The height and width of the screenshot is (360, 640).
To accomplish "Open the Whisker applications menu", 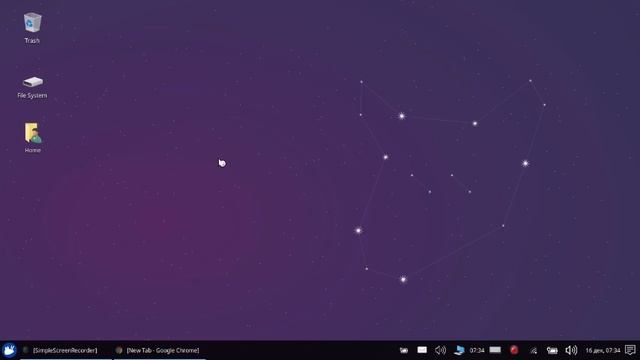I will click(x=9, y=350).
